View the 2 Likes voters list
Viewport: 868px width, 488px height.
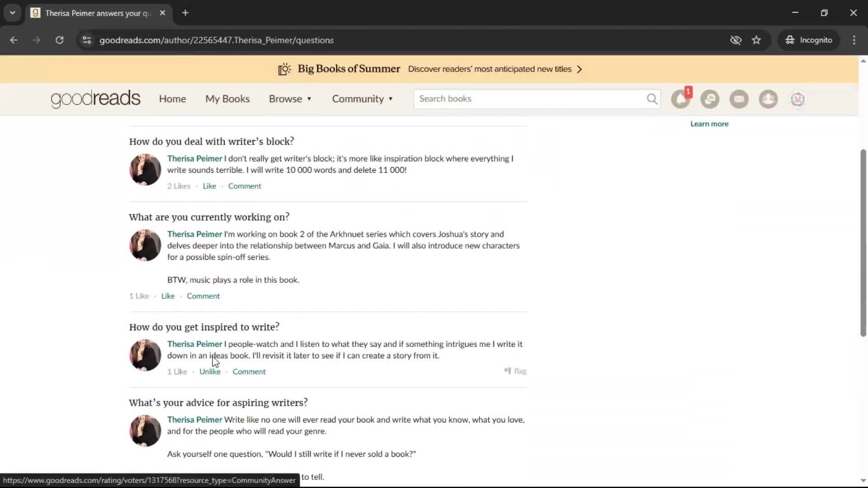179,186
